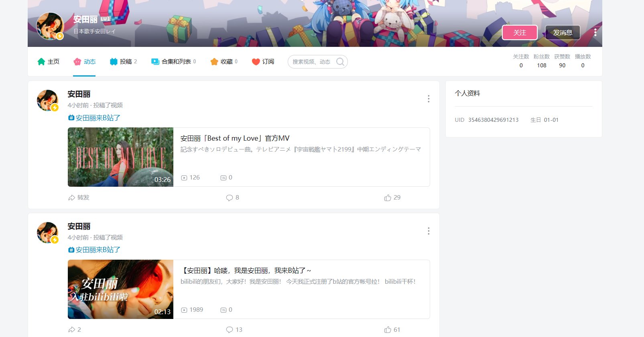Click the play count icon showing 126

pyautogui.click(x=184, y=178)
